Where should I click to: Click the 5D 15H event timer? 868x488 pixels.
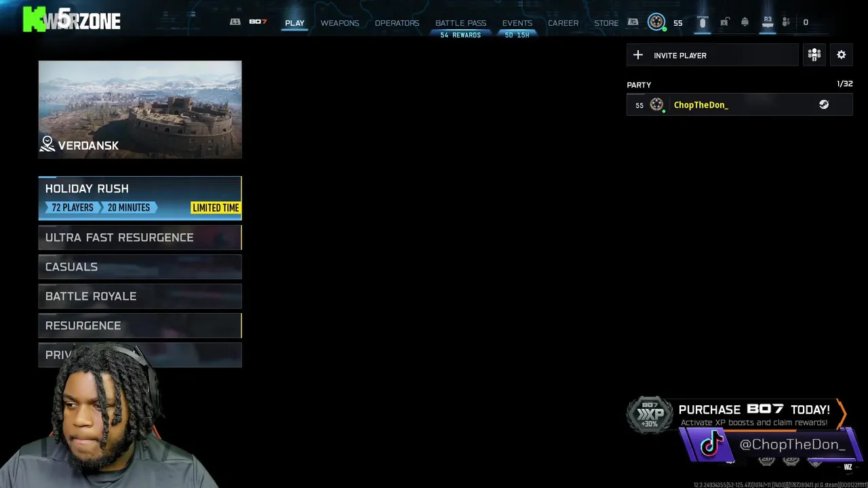pyautogui.click(x=517, y=35)
